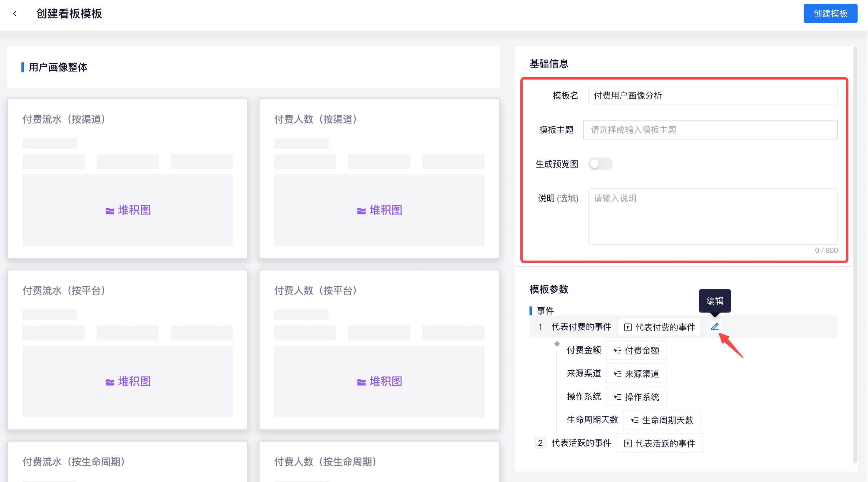Select the 生命周期天数 property tag
This screenshot has width=868, height=482.
click(662, 420)
